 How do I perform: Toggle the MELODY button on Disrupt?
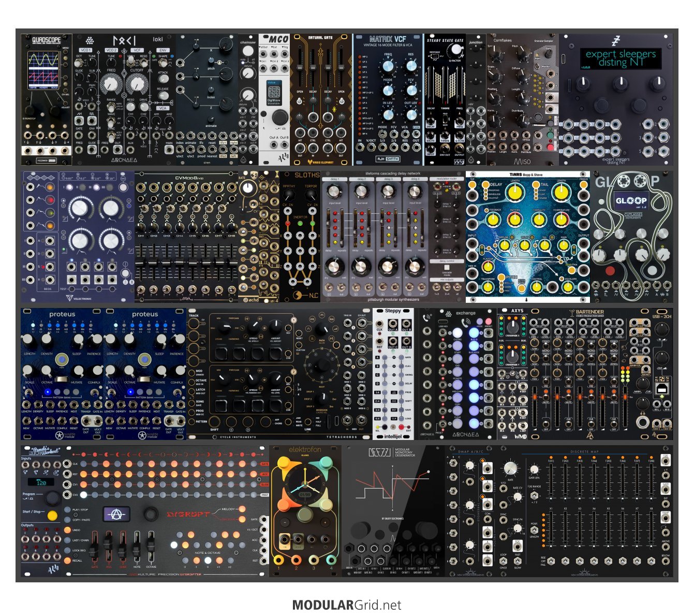(x=243, y=509)
